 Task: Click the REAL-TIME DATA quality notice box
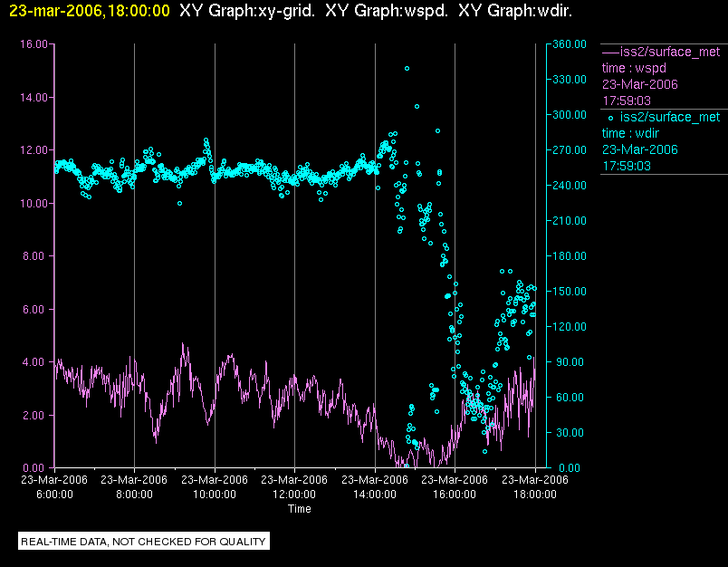144,542
